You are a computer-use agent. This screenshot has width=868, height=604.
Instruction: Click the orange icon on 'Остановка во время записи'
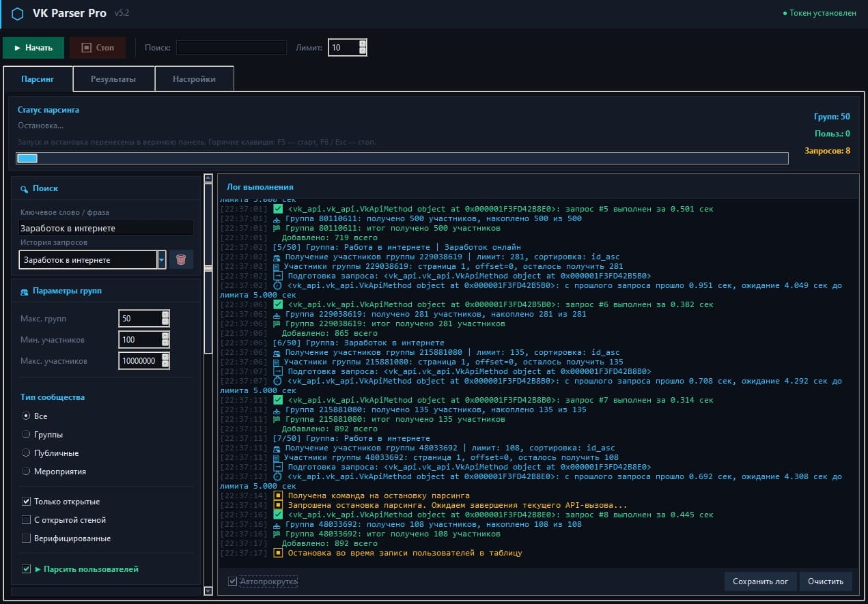(277, 553)
